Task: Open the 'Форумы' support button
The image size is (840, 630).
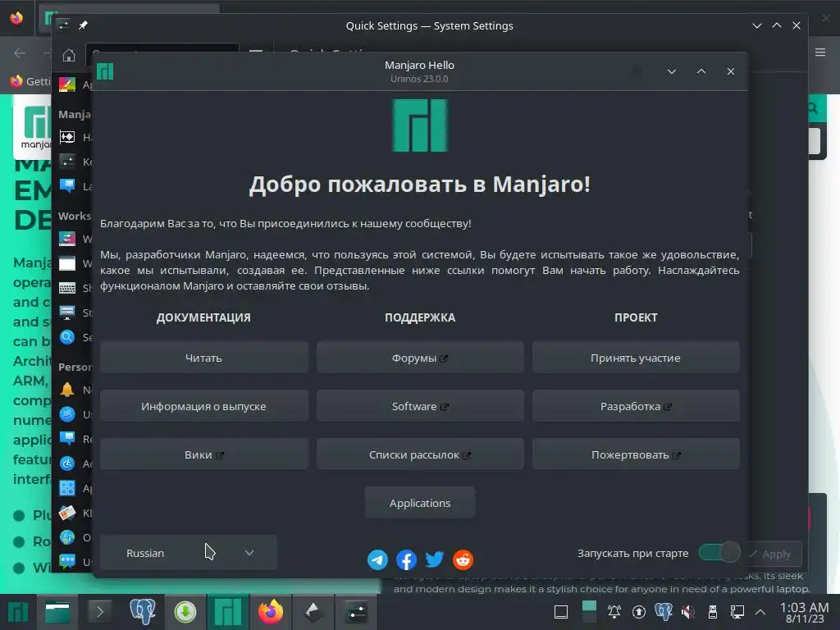Action: [420, 358]
